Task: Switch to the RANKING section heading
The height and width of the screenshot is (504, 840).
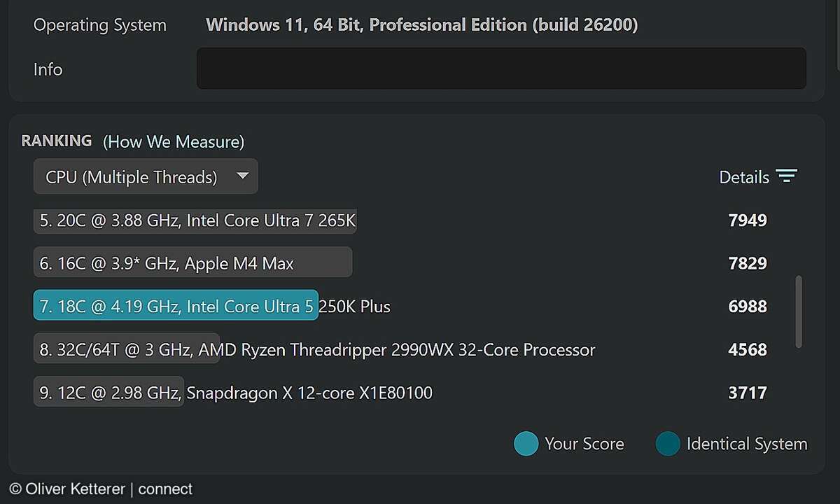Action: 57,141
